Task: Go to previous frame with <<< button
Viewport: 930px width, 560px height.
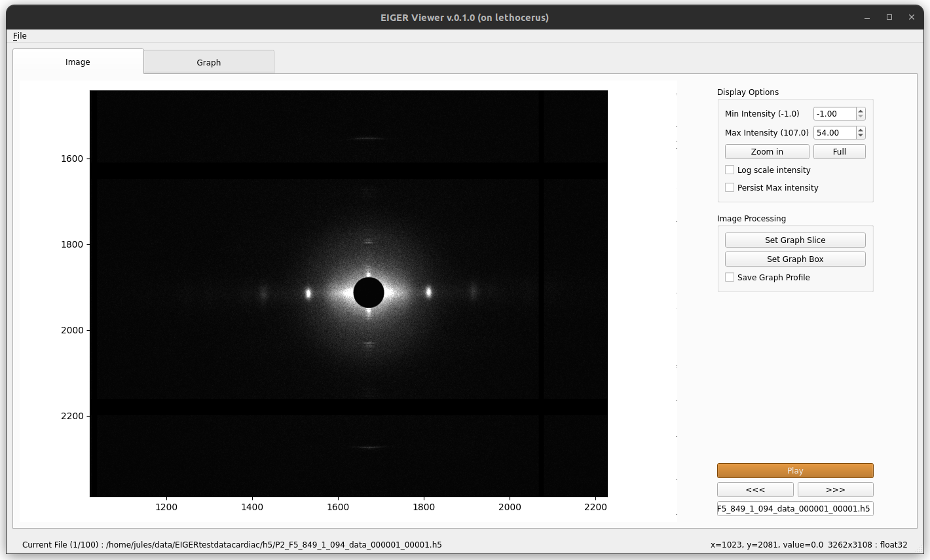Action: (x=755, y=489)
